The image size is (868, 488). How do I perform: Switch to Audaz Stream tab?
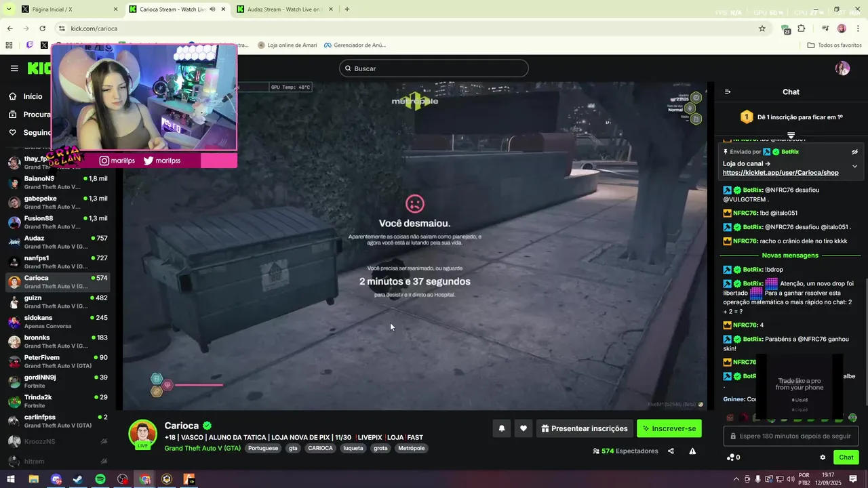pos(284,9)
